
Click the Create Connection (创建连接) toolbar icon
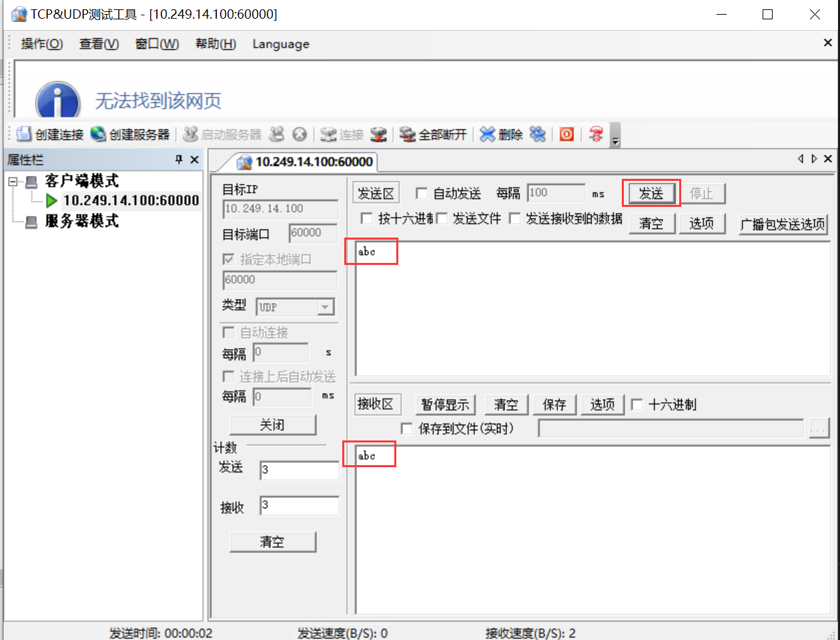(24, 134)
